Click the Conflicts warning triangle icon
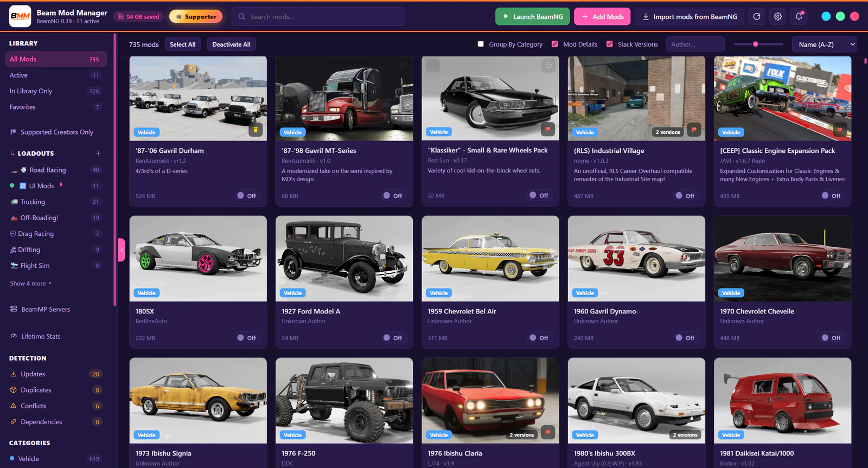The height and width of the screenshot is (468, 868). tap(14, 406)
